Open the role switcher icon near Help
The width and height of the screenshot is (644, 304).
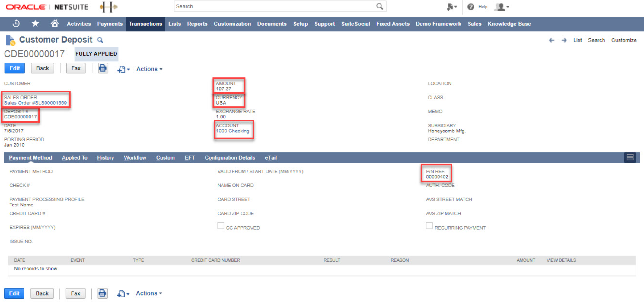(451, 7)
